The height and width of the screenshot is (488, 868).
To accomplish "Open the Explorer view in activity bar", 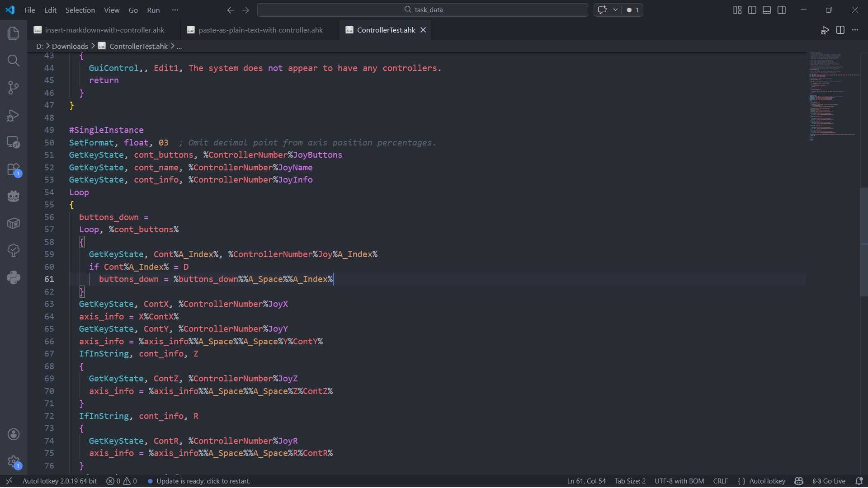I will click(x=14, y=33).
